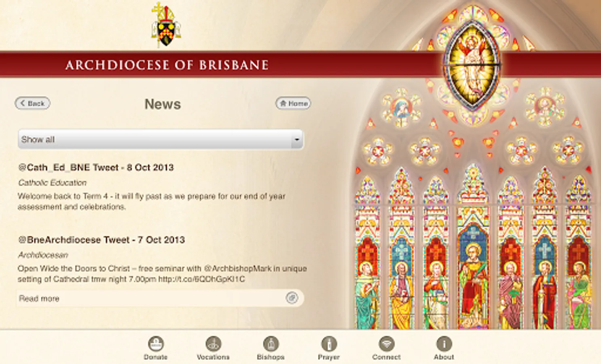Open the @Cath_Ed_BNE Tweet 8 Oct 2013 headline
The width and height of the screenshot is (601, 364).
96,167
